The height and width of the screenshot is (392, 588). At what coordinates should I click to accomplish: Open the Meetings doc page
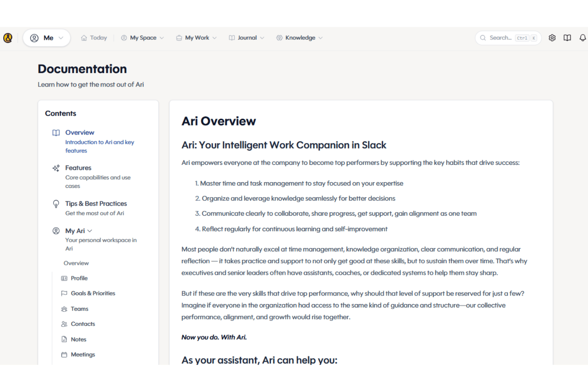83,354
